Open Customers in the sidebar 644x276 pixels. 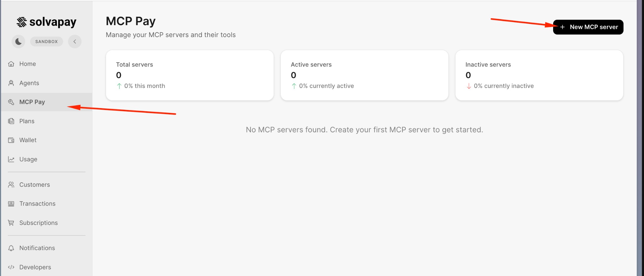(x=47, y=185)
